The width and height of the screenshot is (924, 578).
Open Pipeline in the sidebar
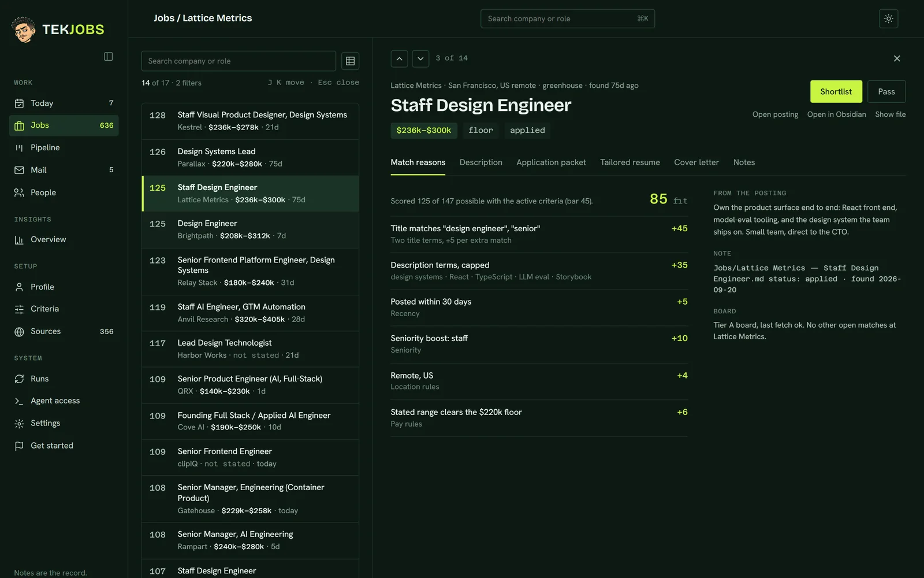click(x=64, y=148)
